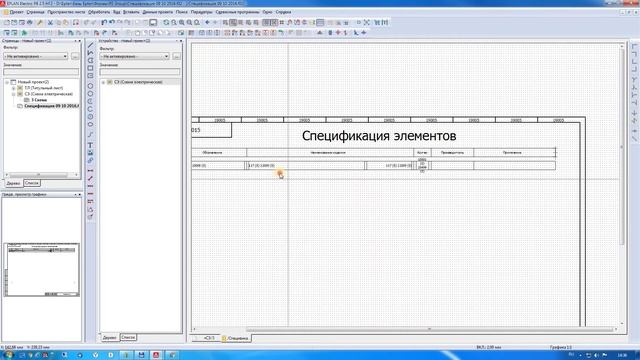Switch to the =СЭ/3 page tab
This screenshot has width=640, height=360.
[x=209, y=338]
